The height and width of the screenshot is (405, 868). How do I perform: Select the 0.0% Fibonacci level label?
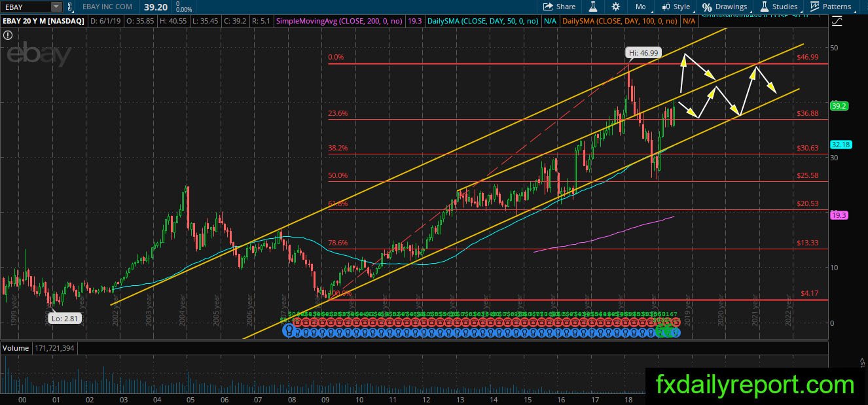(x=336, y=58)
